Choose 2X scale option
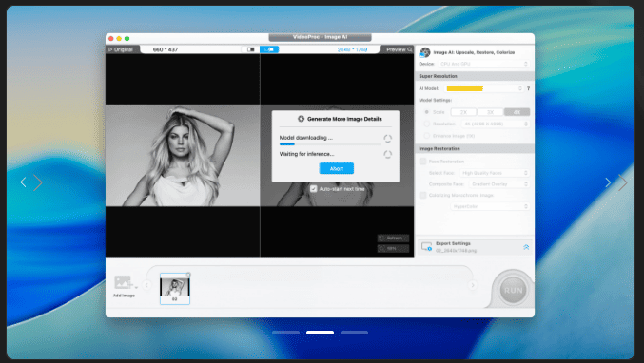Screen dimensions: 644x363 click(x=463, y=112)
